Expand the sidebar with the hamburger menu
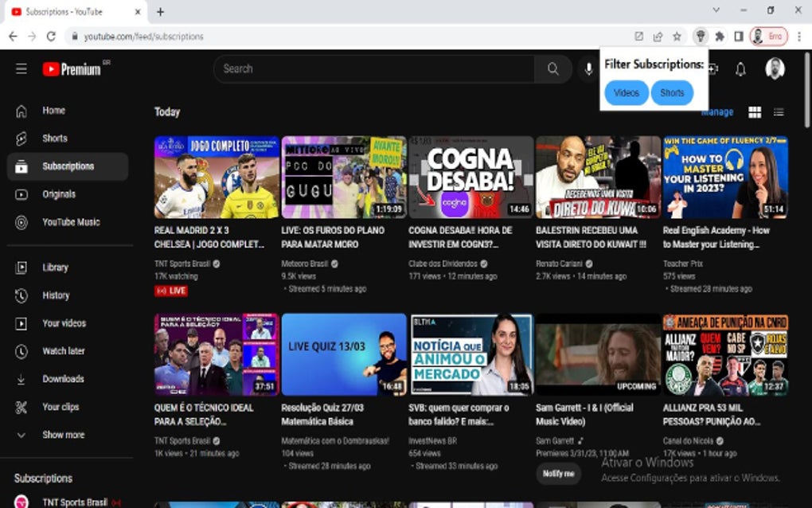 (x=21, y=68)
